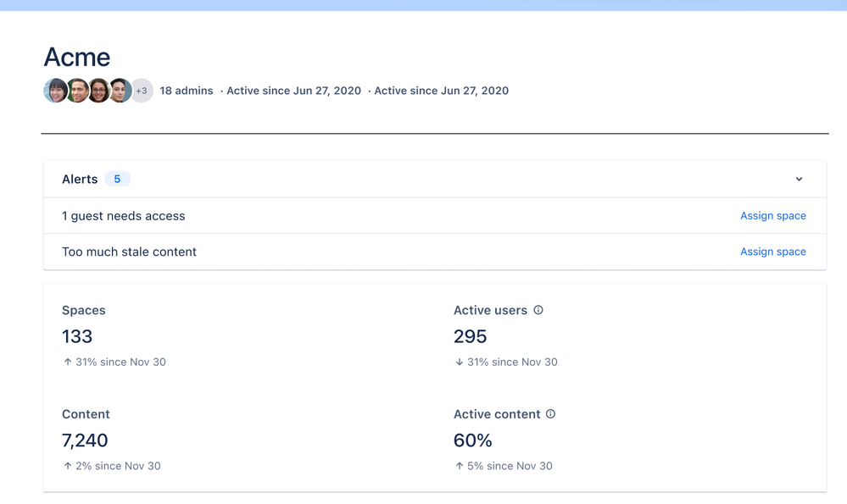Show info icon next to Active content
This screenshot has width=847, height=504.
click(x=550, y=414)
